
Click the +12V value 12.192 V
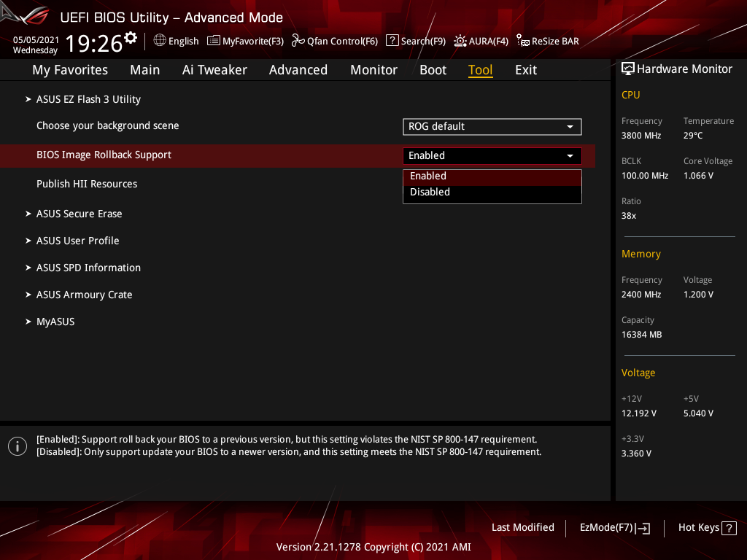(638, 413)
